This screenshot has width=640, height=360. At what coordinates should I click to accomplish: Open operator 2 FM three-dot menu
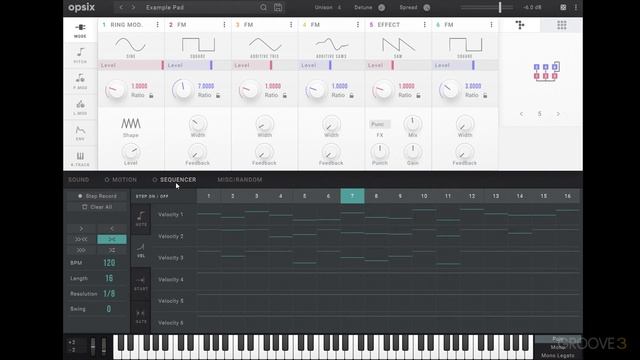[224, 25]
